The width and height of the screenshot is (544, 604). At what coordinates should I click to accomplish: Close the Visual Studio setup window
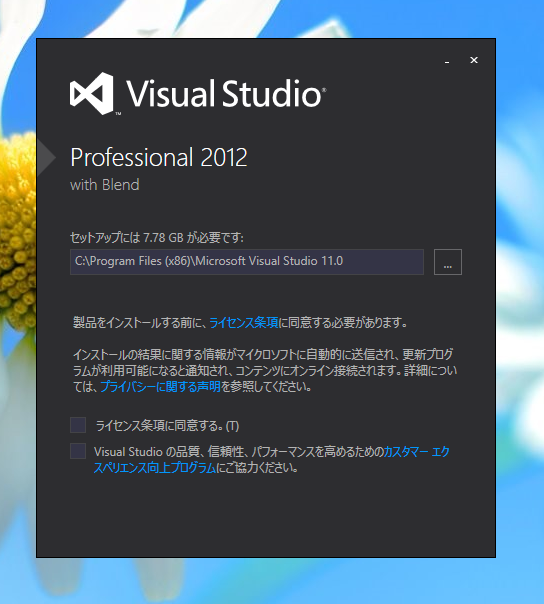point(474,60)
